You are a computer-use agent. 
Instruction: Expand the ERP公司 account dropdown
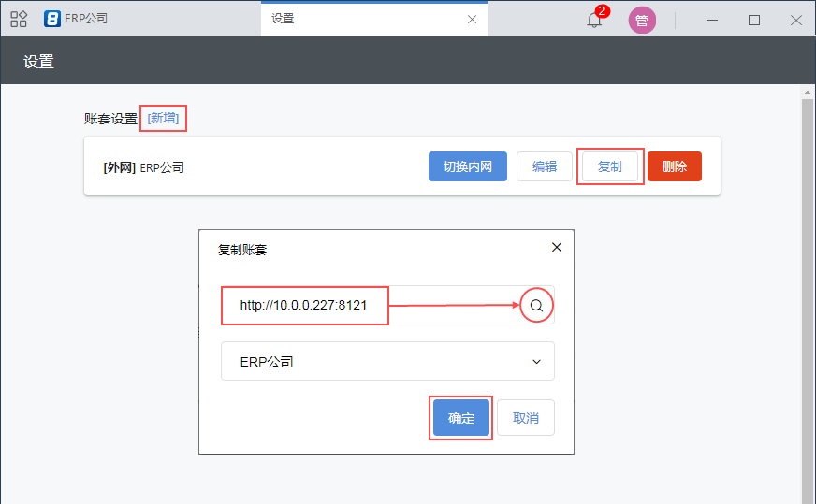[387, 361]
